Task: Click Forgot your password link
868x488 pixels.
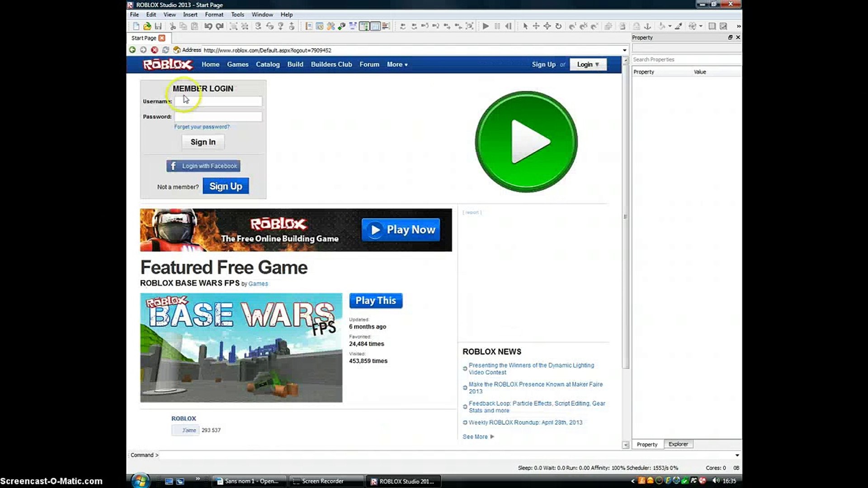Action: 202,127
